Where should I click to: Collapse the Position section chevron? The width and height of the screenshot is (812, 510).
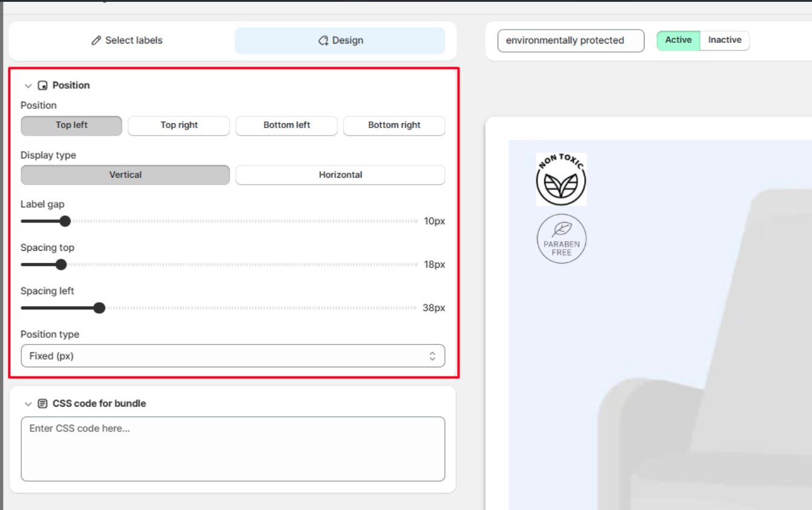[x=28, y=86]
